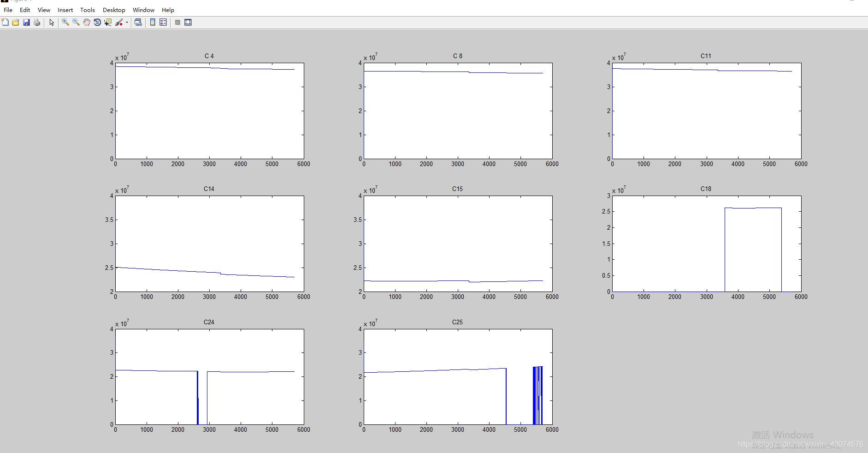The width and height of the screenshot is (868, 453).
Task: Click the dip gap in C24 plot
Action: click(x=203, y=398)
